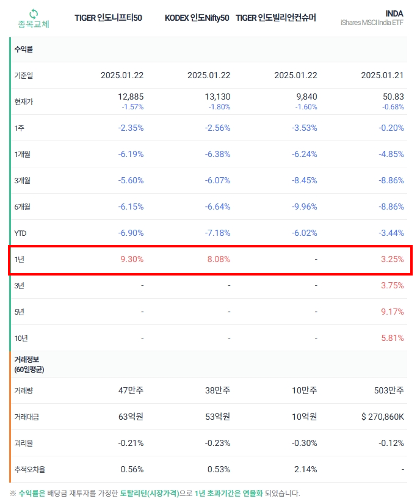Select YTD return -6.90%
Viewport: 420px width, 504px height.
131,233
